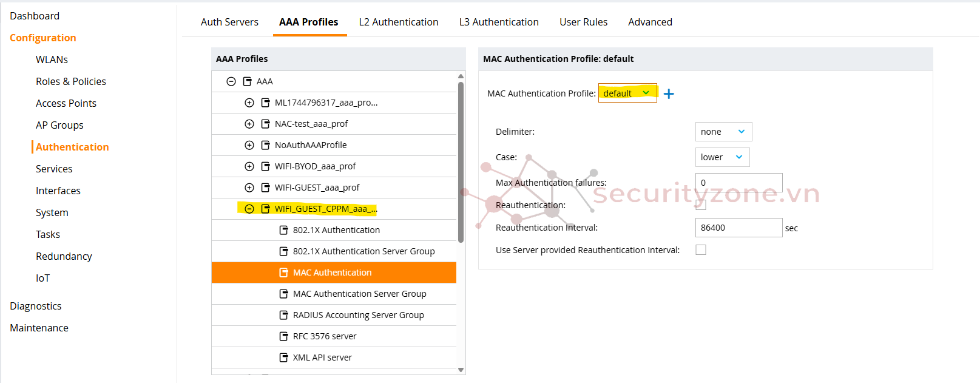
Task: Click the plus icon to add MAC profile
Action: pyautogui.click(x=669, y=94)
